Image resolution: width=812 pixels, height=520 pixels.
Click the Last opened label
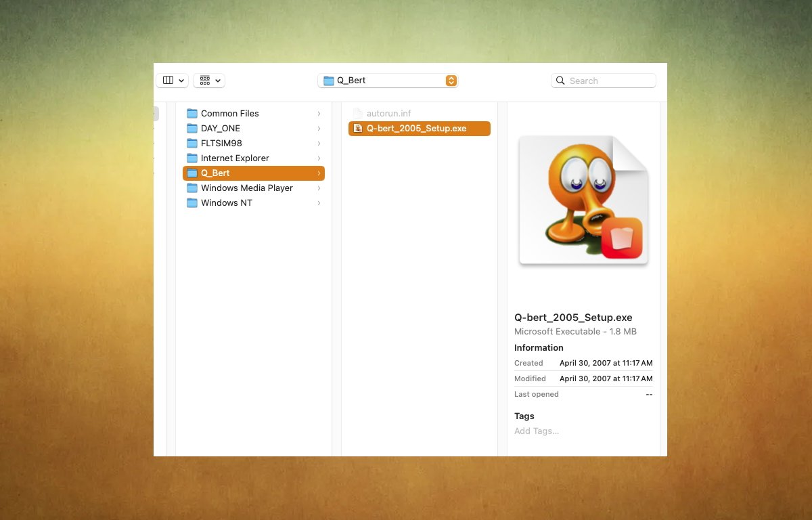click(x=537, y=394)
